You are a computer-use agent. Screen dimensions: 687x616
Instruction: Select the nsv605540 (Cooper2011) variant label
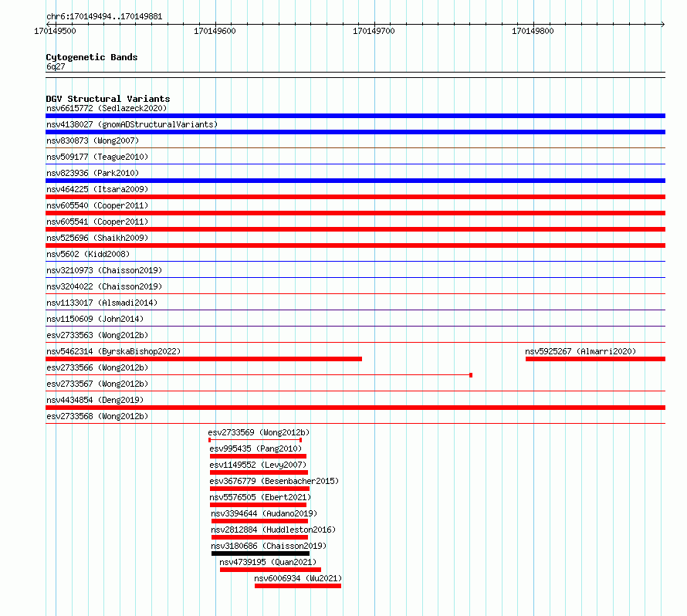pyautogui.click(x=97, y=205)
